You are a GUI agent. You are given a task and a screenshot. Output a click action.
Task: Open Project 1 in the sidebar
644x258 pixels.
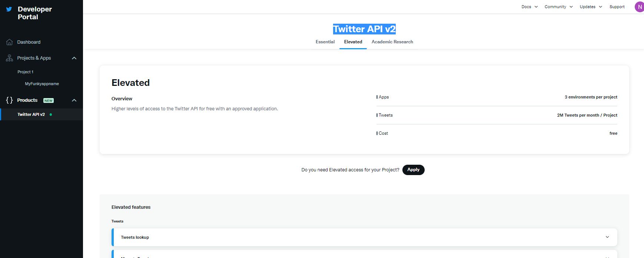tap(25, 72)
